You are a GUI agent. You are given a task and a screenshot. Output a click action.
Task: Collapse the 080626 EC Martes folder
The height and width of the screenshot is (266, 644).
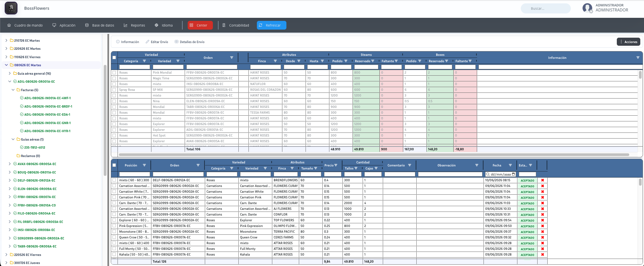6,65
